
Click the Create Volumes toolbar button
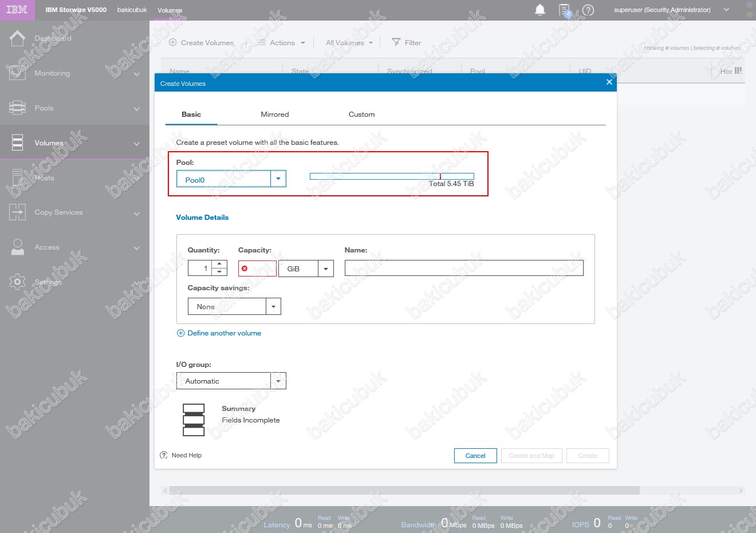pyautogui.click(x=202, y=43)
